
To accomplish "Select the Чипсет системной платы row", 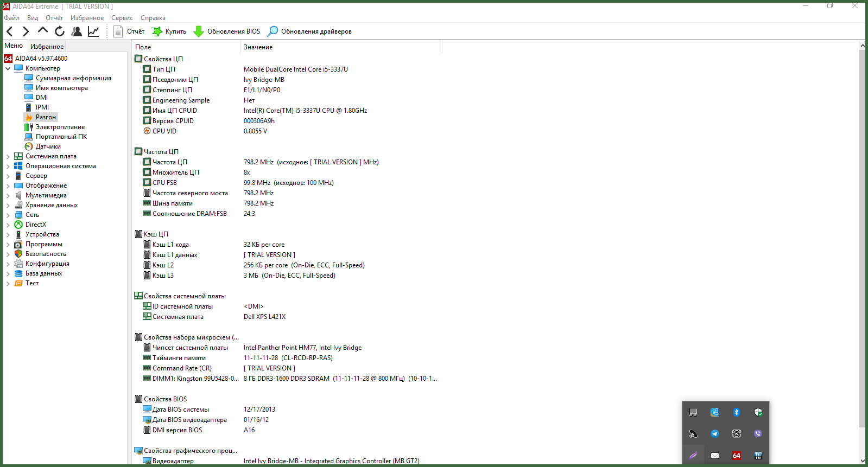I will coord(287,348).
